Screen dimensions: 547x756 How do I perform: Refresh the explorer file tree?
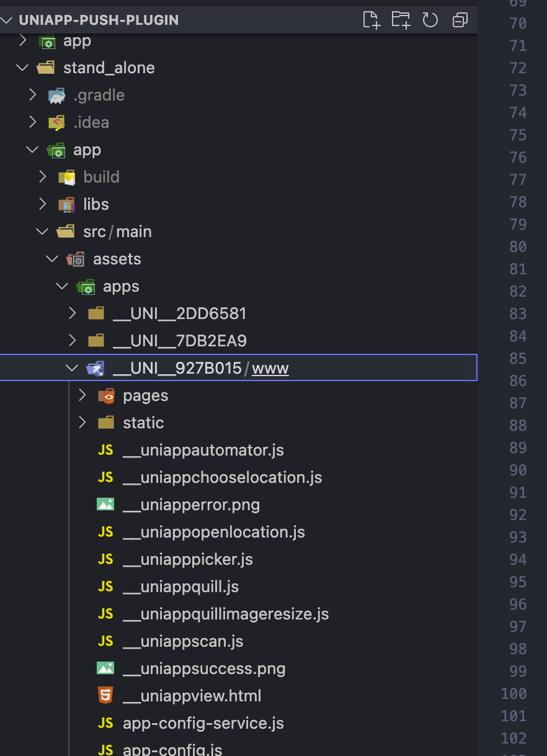[430, 20]
